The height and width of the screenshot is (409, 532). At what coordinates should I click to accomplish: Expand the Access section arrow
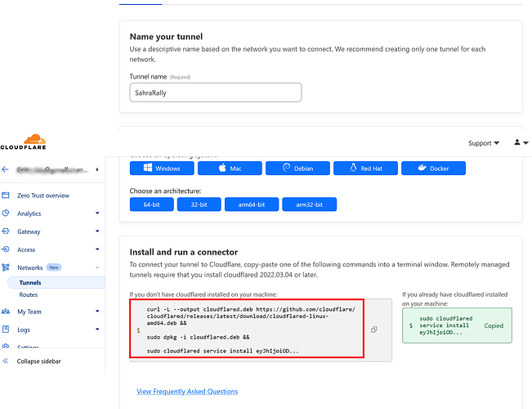98,249
